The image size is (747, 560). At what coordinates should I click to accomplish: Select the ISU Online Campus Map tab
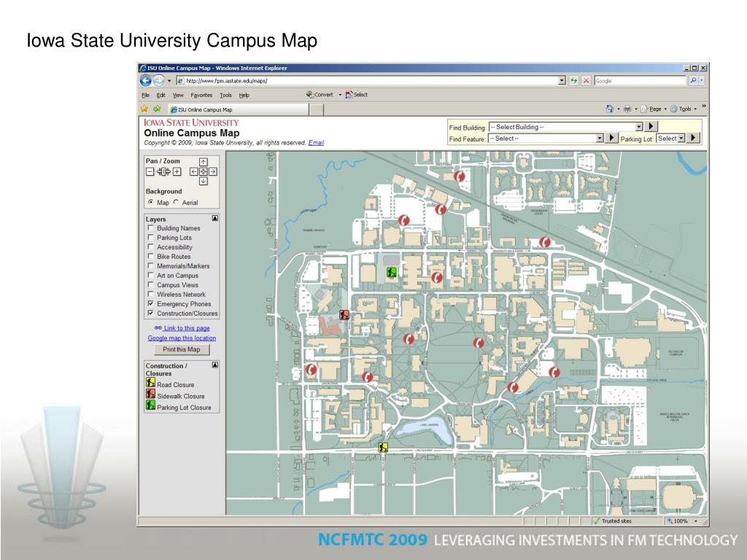tap(237, 109)
